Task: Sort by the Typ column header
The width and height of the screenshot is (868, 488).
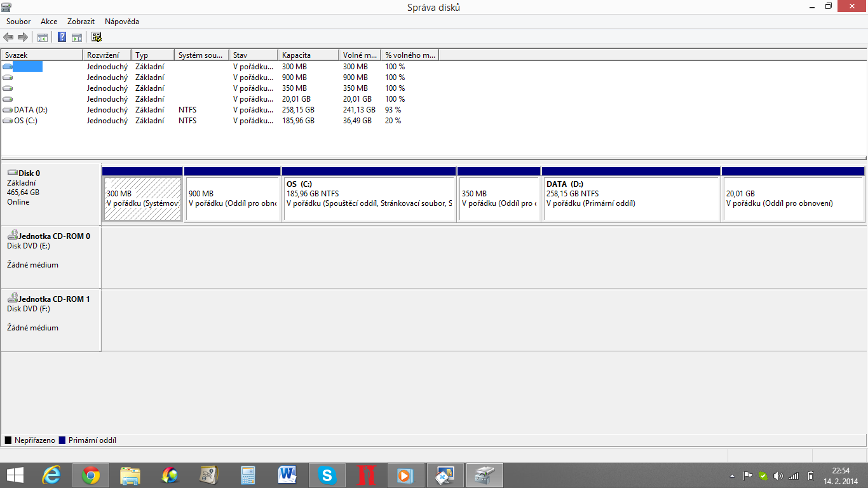Action: pyautogui.click(x=153, y=55)
